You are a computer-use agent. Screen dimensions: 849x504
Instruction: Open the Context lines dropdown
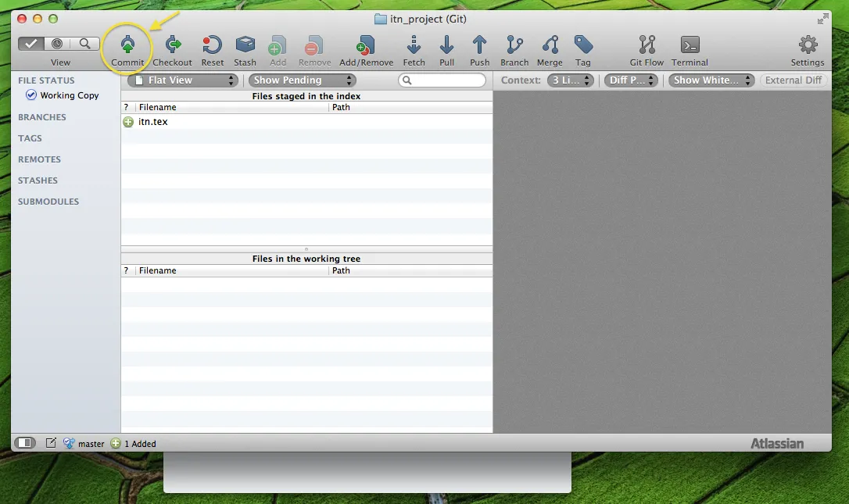pyautogui.click(x=570, y=80)
